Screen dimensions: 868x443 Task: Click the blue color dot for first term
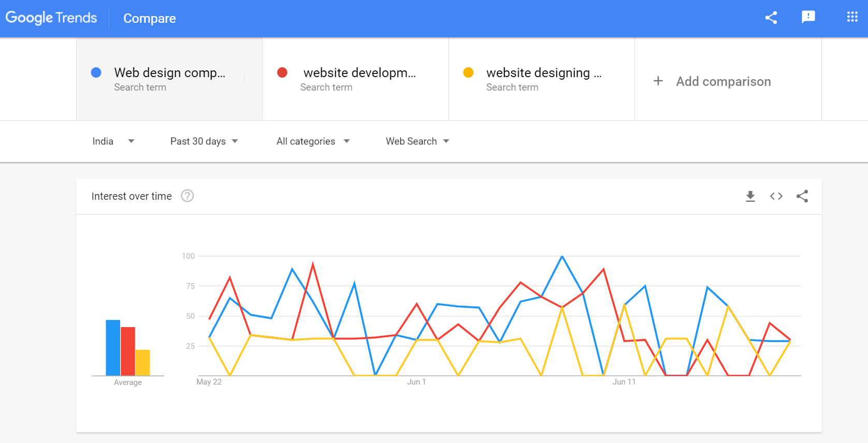[96, 72]
